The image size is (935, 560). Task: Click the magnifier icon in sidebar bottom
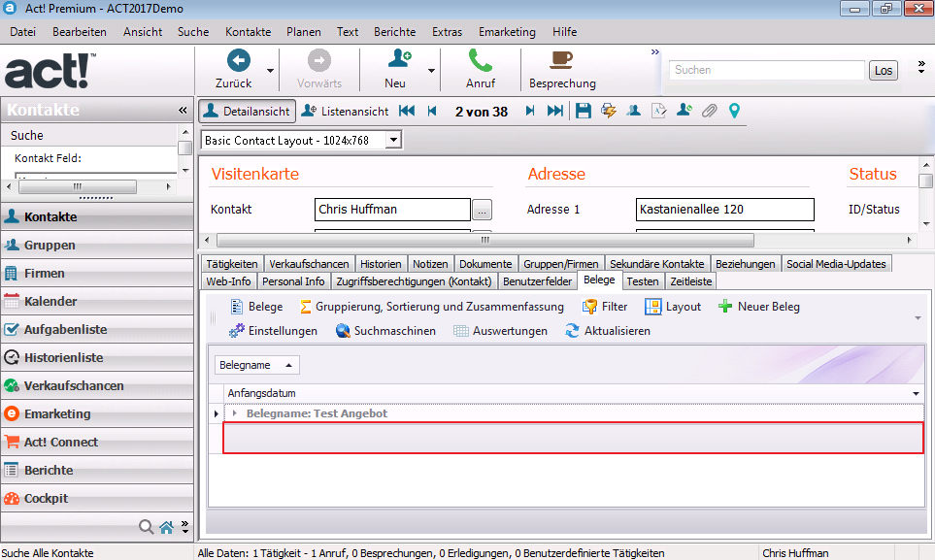pyautogui.click(x=146, y=527)
